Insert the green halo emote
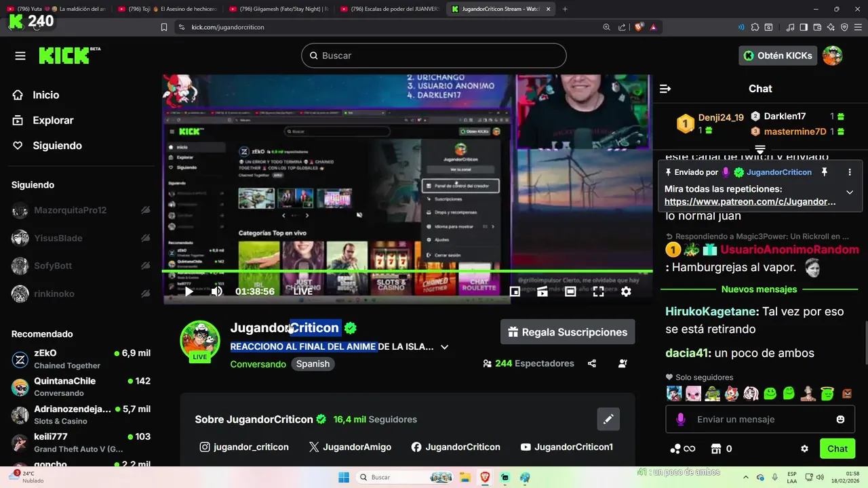 826,393
